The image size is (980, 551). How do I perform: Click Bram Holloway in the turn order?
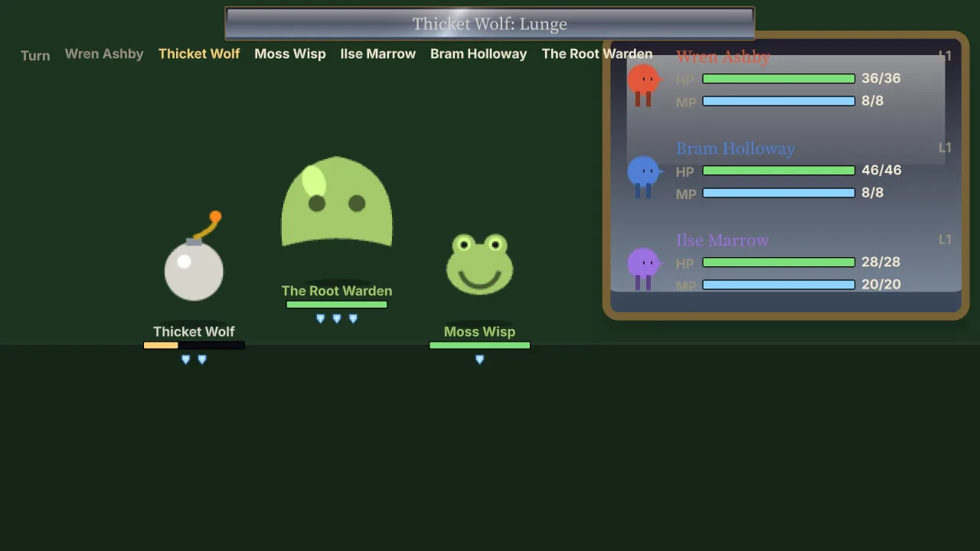479,54
